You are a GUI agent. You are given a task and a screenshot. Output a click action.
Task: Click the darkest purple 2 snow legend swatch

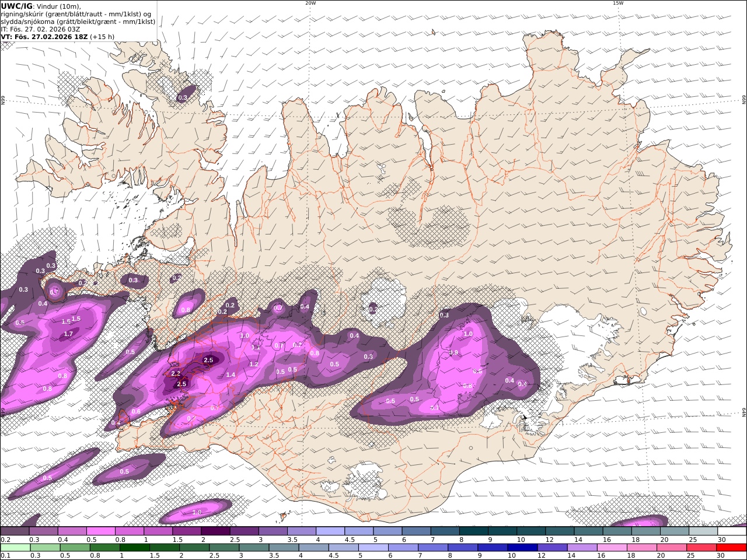coord(216,531)
